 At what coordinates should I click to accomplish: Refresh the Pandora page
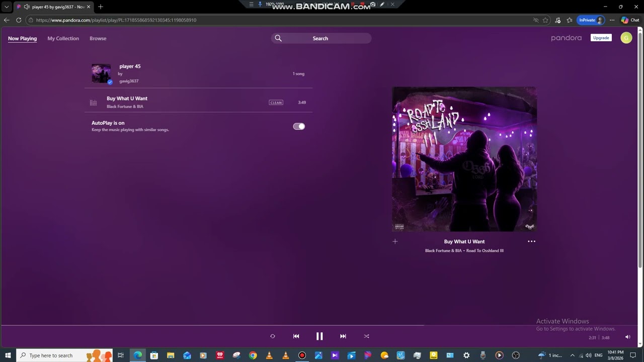[19, 20]
